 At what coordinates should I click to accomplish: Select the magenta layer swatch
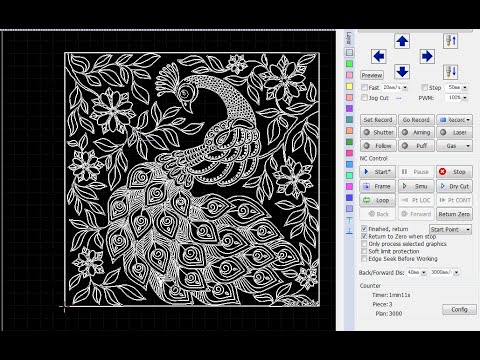(349, 186)
